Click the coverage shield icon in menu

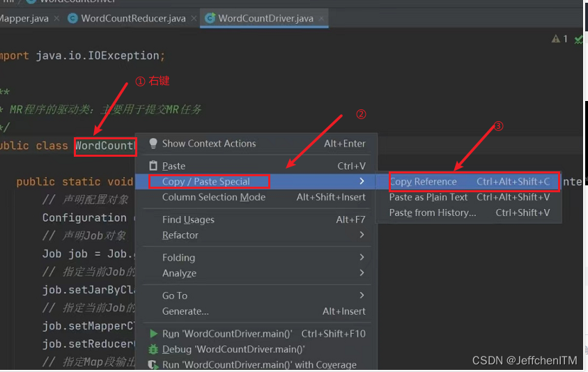pos(153,364)
